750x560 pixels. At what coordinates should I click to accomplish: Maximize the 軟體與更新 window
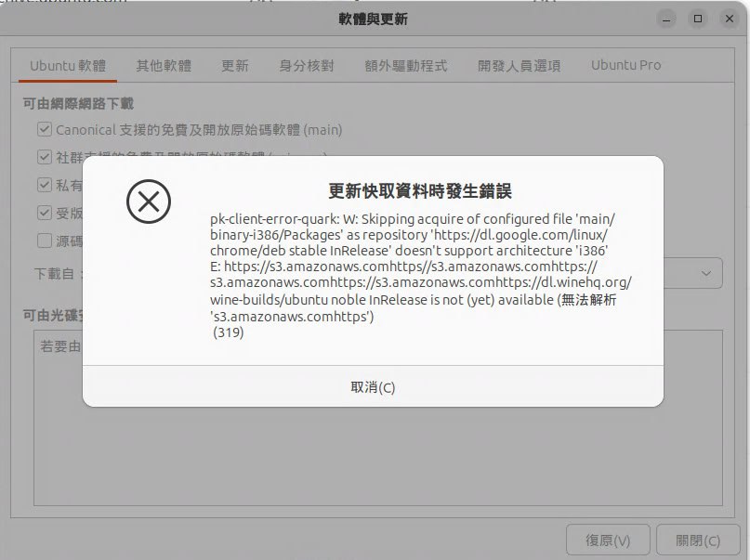697,19
